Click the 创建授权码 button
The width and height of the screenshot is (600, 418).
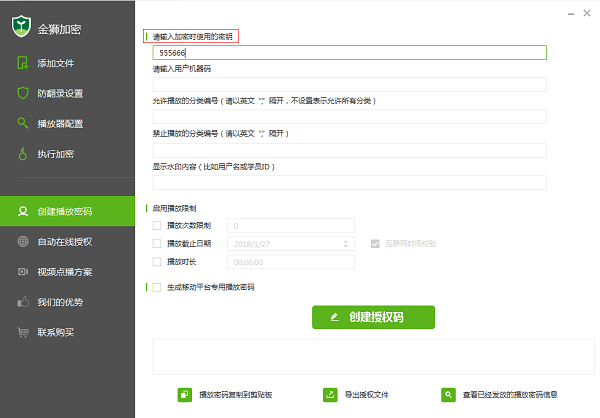tap(373, 317)
